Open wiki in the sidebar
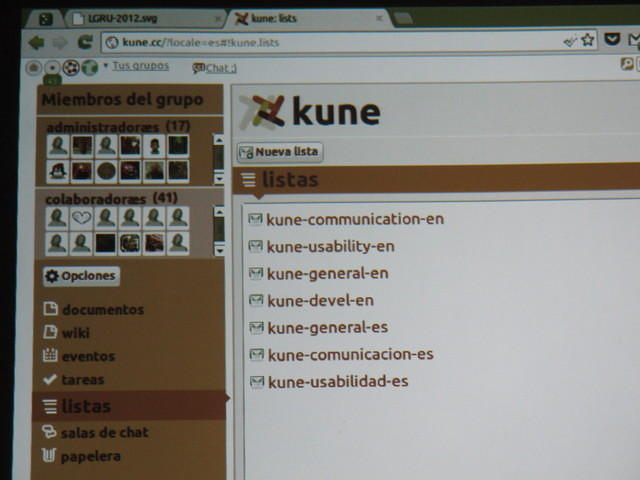The width and height of the screenshot is (640, 480). (67, 333)
